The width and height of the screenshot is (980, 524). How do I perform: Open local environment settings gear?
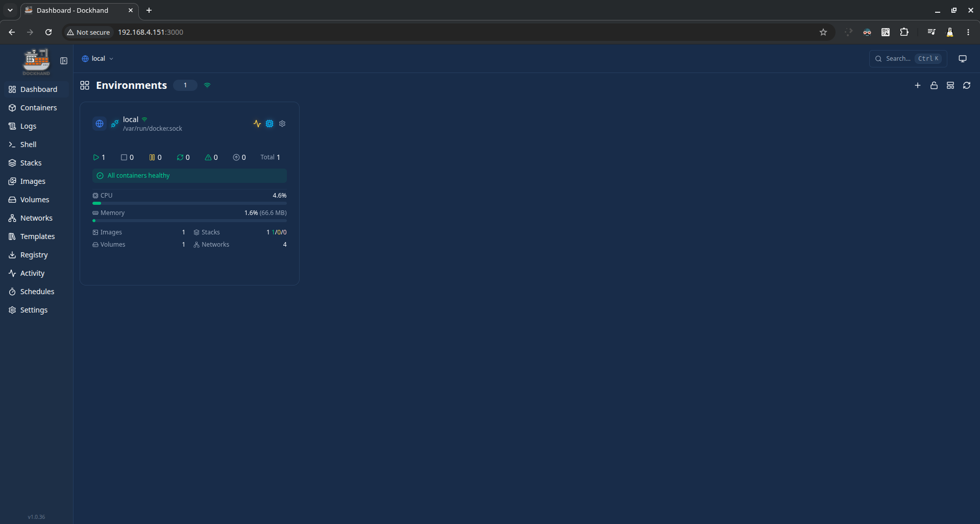[282, 124]
